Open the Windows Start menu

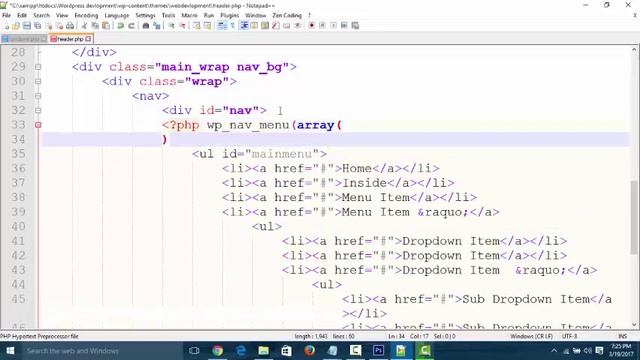coord(10,351)
